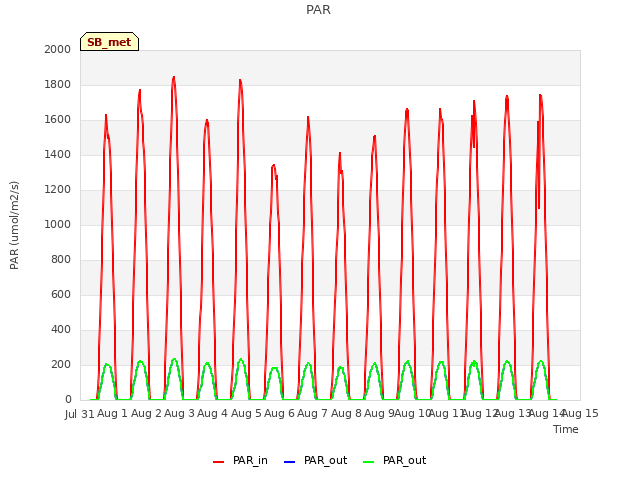Click the Aug 8 x-axis label
The width and height of the screenshot is (640, 480).
click(x=346, y=414)
